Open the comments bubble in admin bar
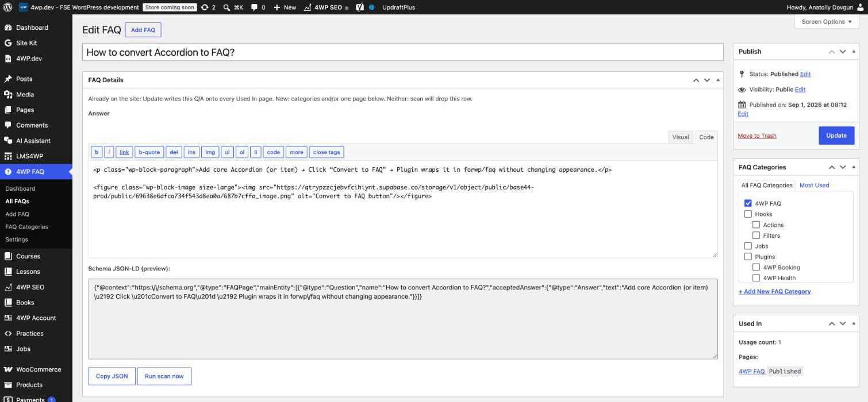The image size is (868, 402). (254, 7)
